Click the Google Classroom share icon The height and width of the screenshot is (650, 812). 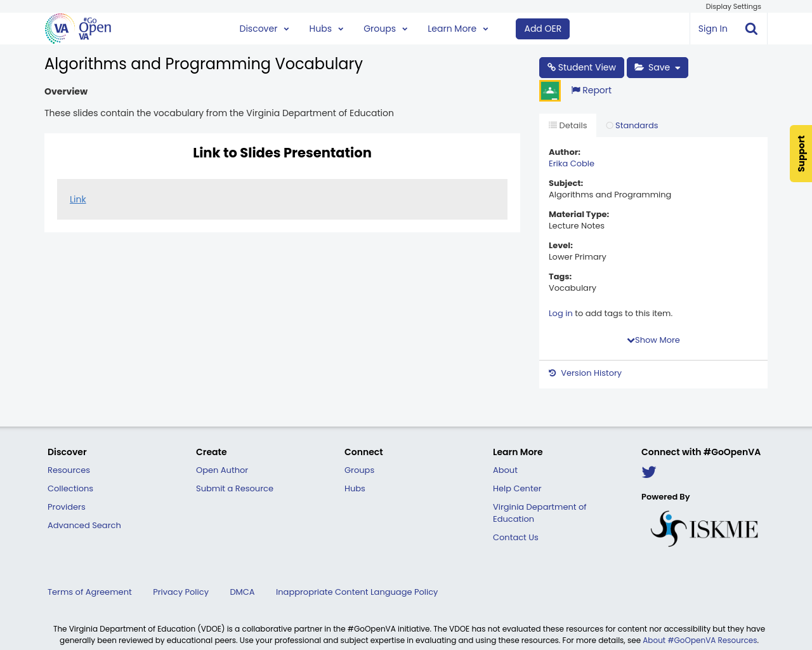(549, 89)
